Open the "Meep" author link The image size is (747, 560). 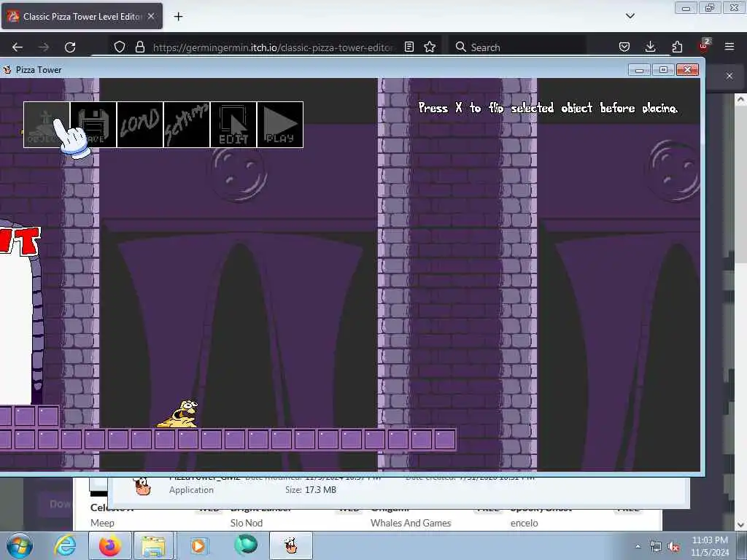click(x=102, y=523)
